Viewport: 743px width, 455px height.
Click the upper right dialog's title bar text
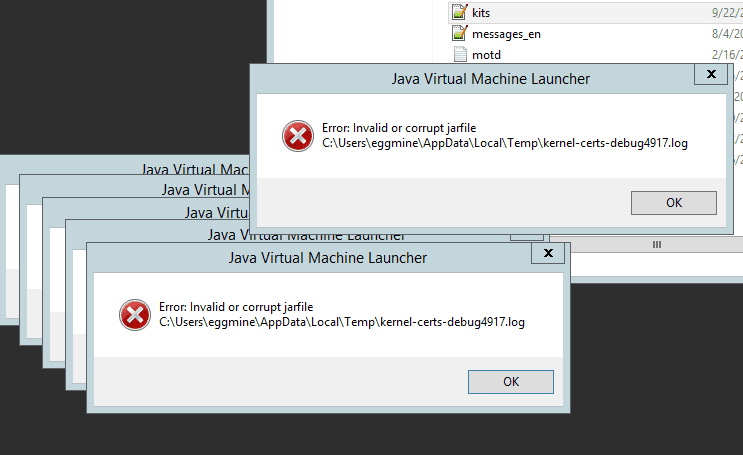click(x=490, y=79)
